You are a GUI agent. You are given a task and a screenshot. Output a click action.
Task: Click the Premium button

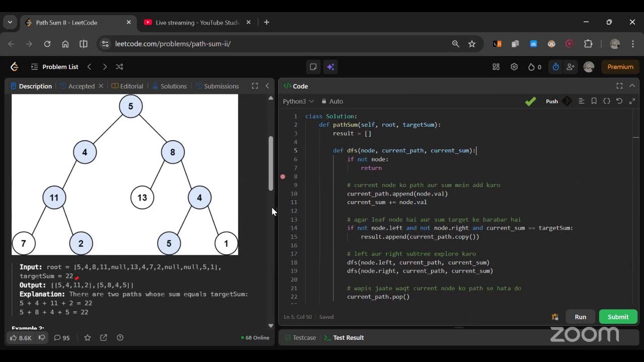620,67
